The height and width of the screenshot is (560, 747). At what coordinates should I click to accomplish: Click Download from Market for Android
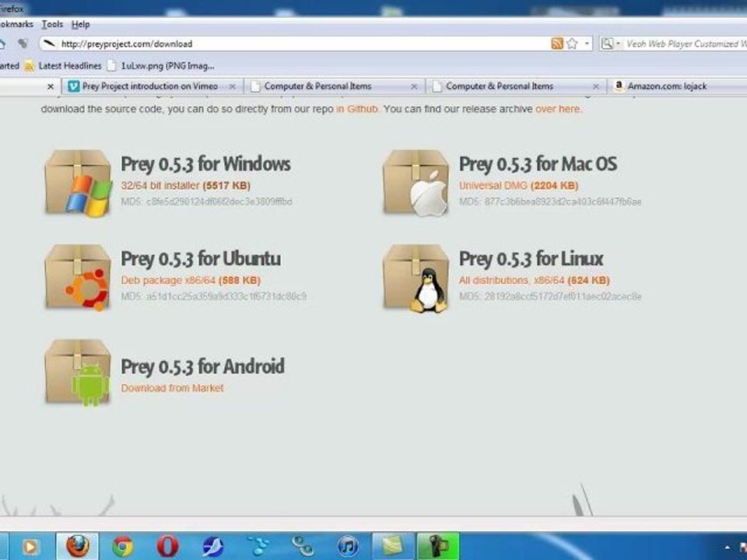tap(172, 388)
